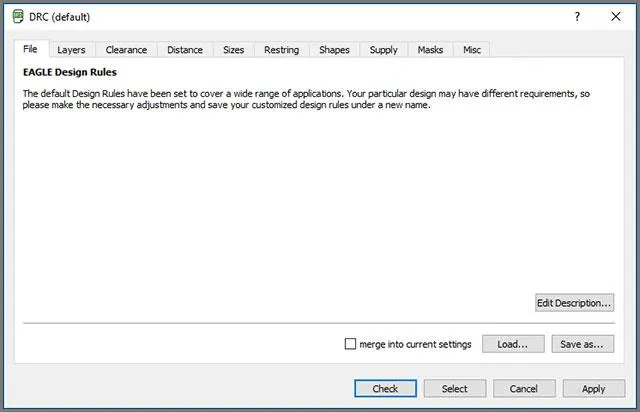Click the EAGLE Design Rules heading
Viewport: 640px width, 412px height.
click(70, 72)
